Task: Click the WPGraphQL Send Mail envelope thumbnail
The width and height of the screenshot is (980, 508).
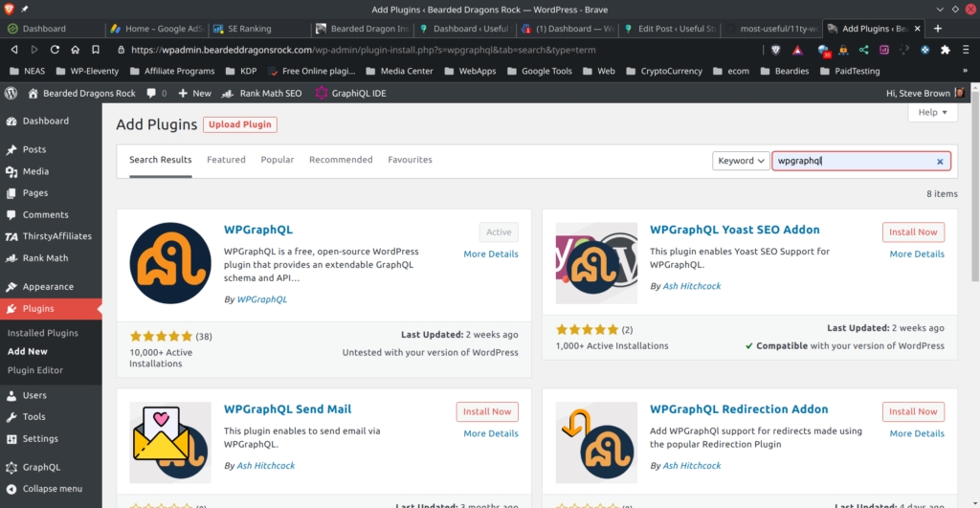Action: pos(170,442)
